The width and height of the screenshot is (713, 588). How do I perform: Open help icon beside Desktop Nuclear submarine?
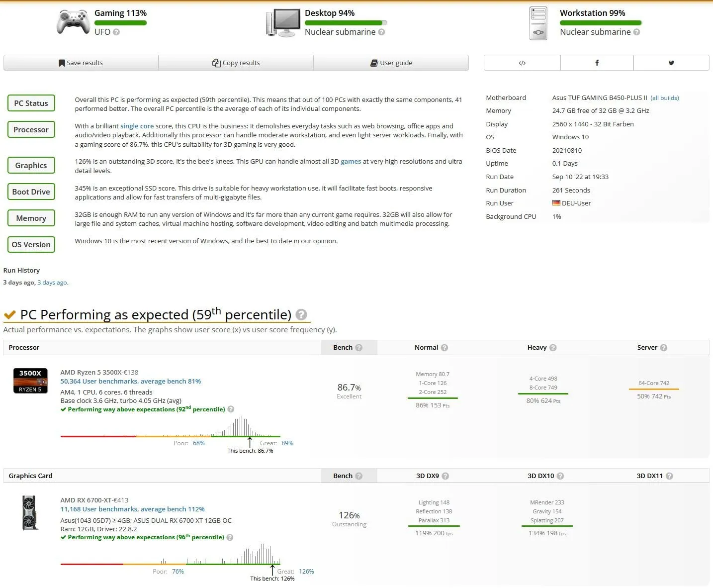[381, 32]
